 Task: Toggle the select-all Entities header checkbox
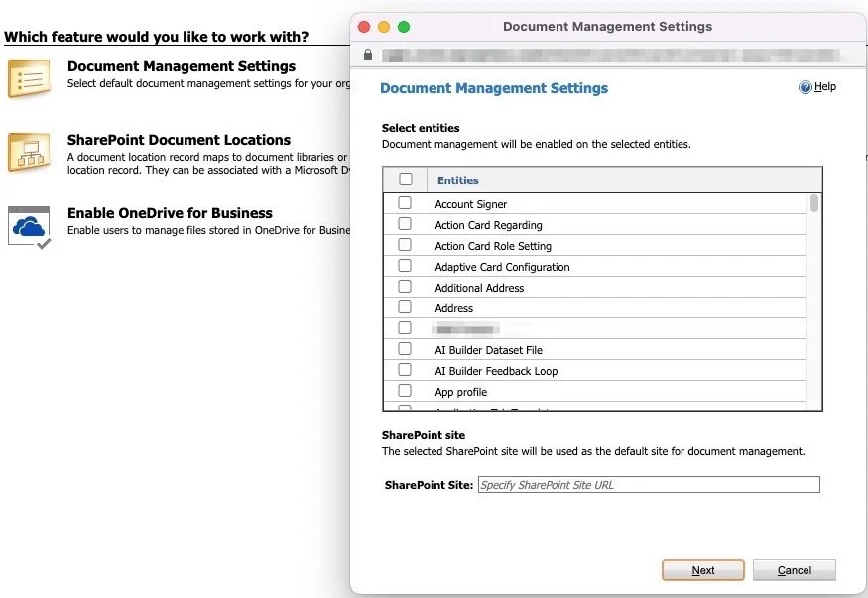[405, 179]
